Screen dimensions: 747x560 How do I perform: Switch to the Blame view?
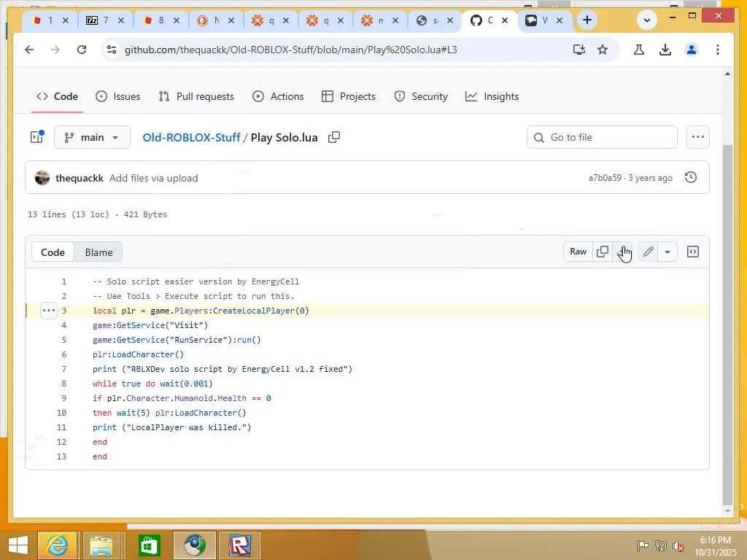98,252
